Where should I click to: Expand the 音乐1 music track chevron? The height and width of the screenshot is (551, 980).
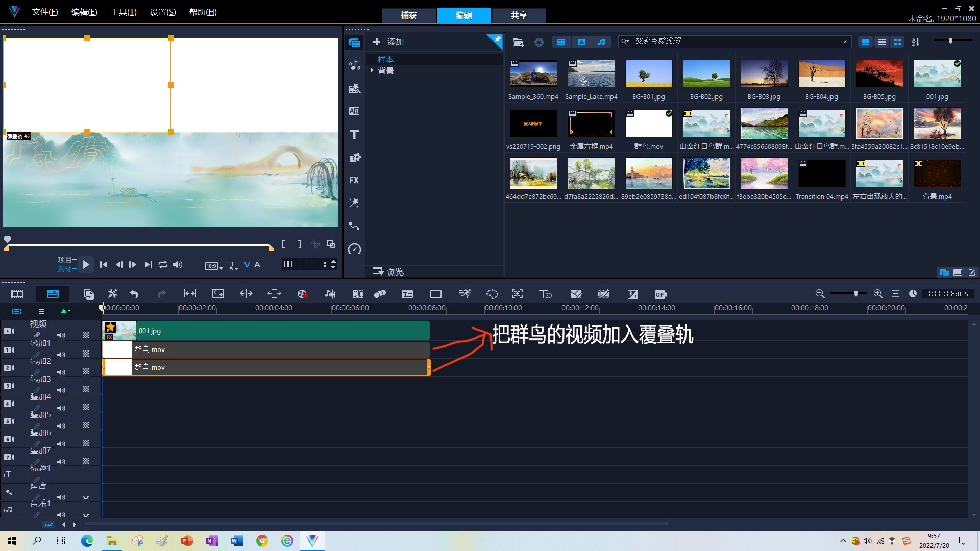click(x=86, y=515)
